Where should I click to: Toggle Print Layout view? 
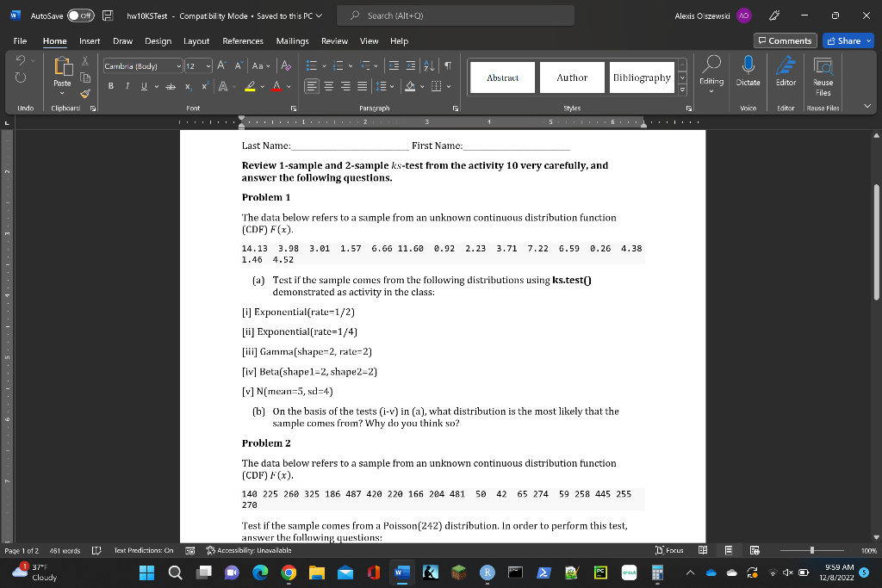pyautogui.click(x=729, y=550)
